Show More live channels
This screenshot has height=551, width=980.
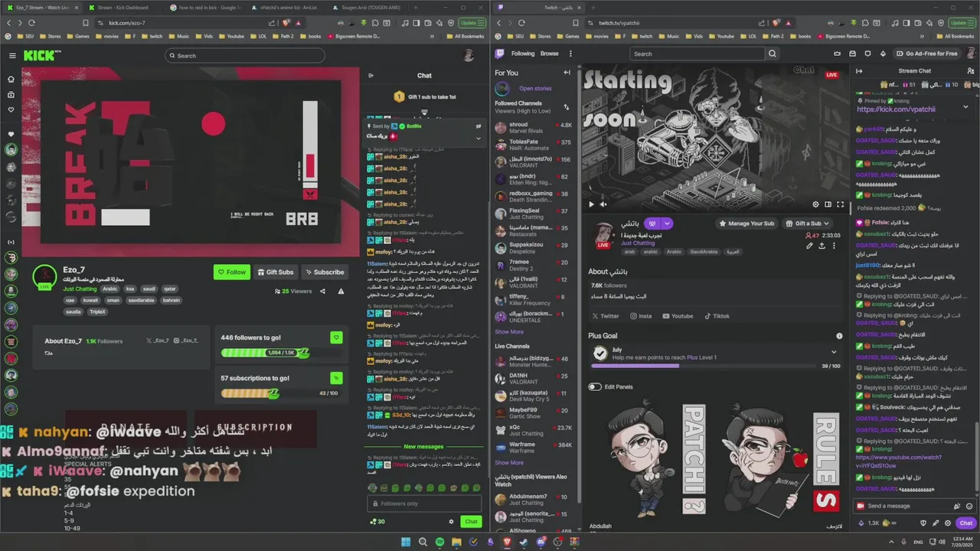pos(509,462)
